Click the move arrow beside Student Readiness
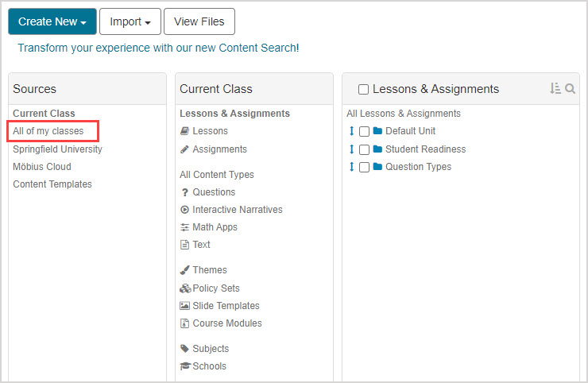Viewport: 588px width, 383px height. pos(351,149)
